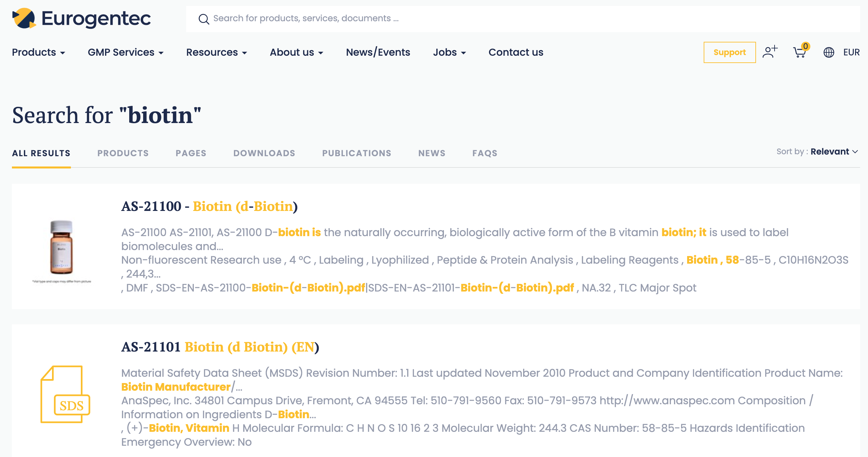Click the globe language icon
The image size is (868, 457).
click(829, 52)
